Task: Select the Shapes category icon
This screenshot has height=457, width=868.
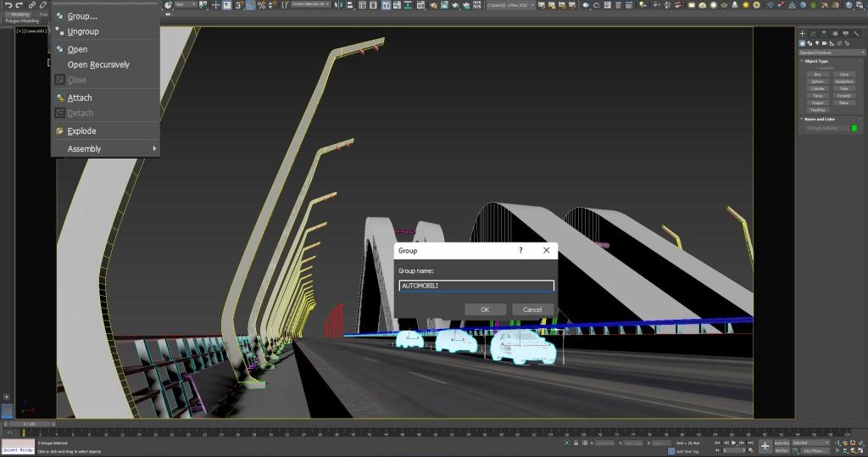Action: click(x=810, y=43)
